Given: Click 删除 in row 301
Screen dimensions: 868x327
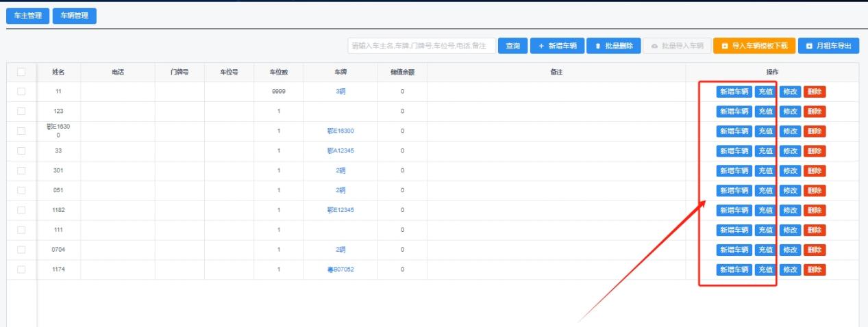Looking at the screenshot, I should point(815,171).
